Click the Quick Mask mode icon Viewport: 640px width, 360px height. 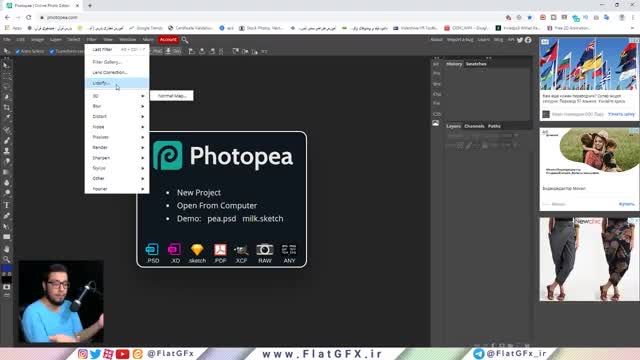[x=7, y=287]
